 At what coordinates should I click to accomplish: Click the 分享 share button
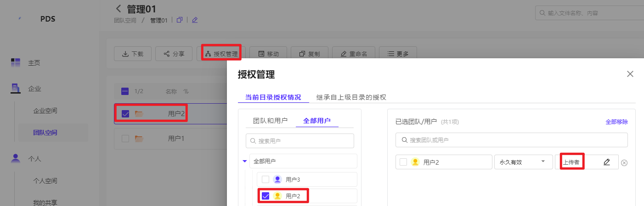[174, 54]
